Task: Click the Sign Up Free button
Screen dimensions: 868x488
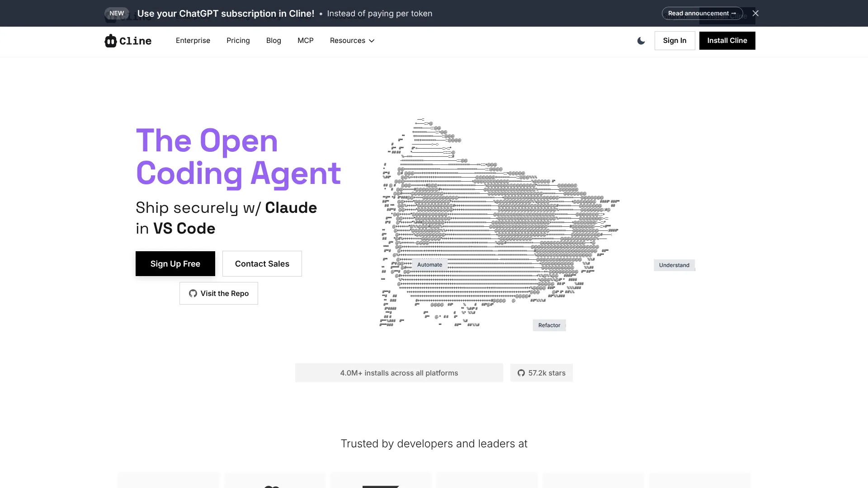Action: point(175,263)
